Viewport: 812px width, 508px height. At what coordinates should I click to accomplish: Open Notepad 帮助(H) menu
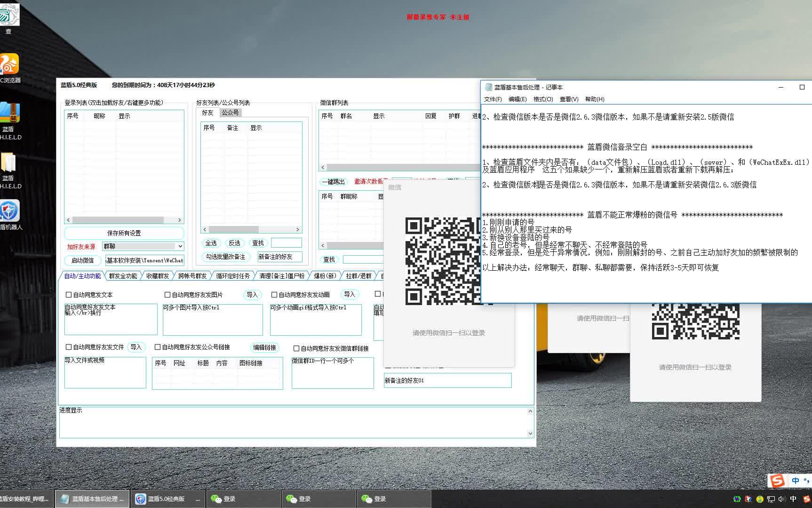(595, 99)
